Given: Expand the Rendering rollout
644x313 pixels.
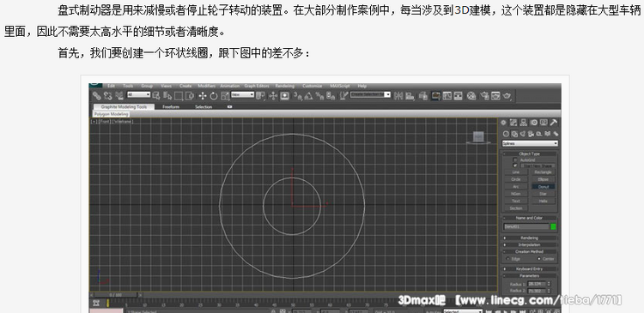Looking at the screenshot, I should pos(530,238).
